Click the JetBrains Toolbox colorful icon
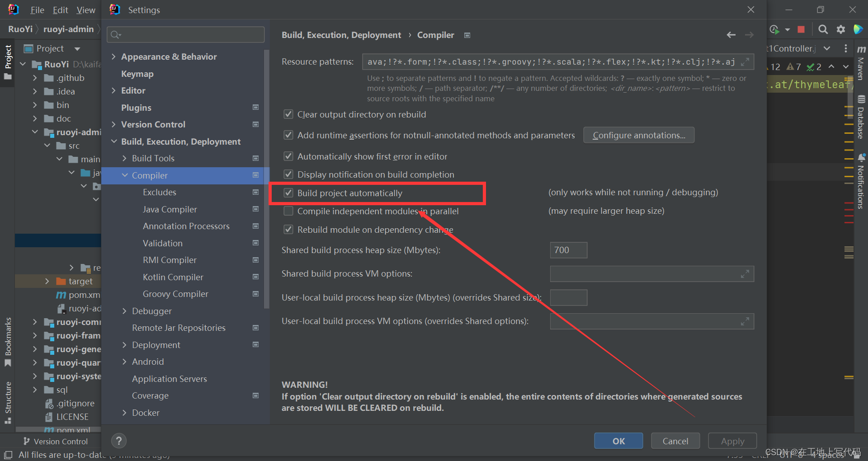The height and width of the screenshot is (461, 868). 858,29
